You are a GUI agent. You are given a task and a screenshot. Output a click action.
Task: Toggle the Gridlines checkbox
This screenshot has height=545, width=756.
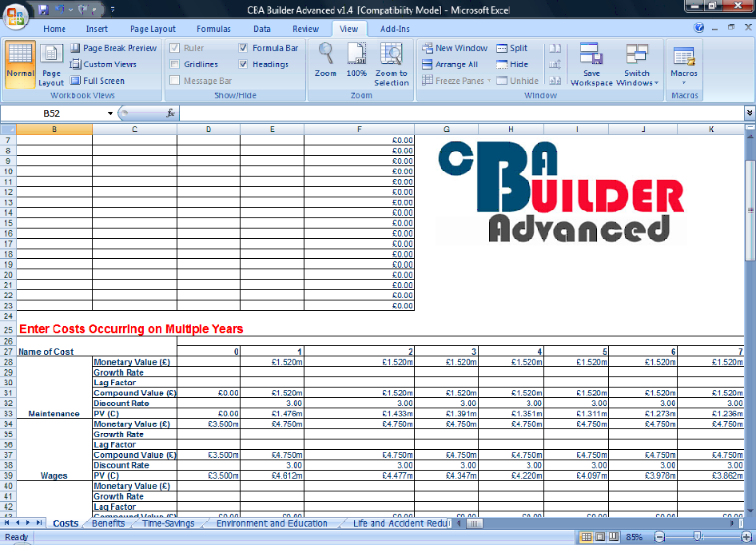174,65
